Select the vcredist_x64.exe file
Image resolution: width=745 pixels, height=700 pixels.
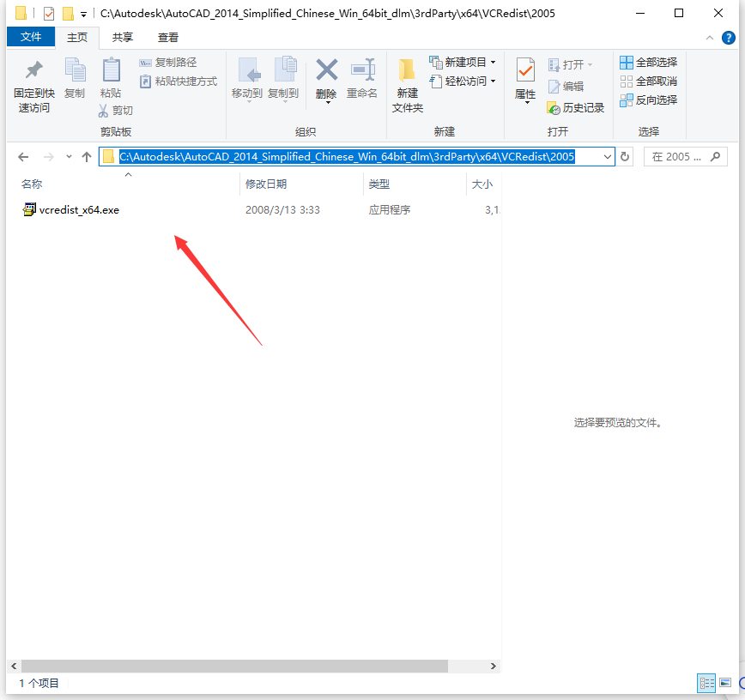point(78,210)
